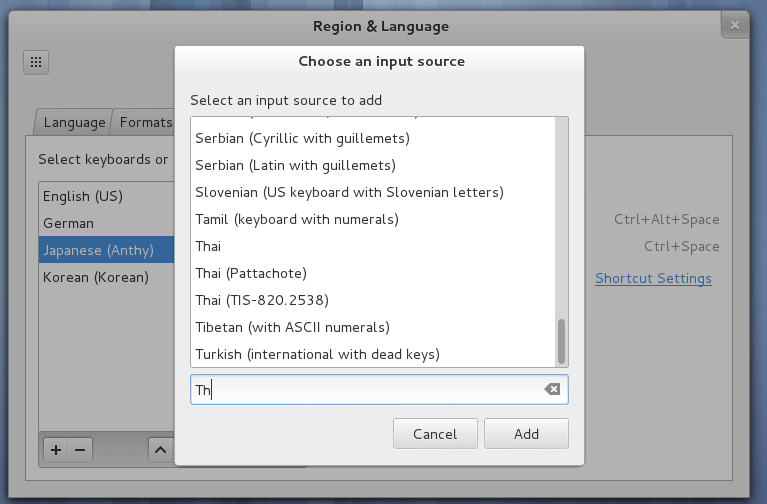Pick Turkish (international with dead keys)
This screenshot has height=504, width=767.
click(373, 354)
